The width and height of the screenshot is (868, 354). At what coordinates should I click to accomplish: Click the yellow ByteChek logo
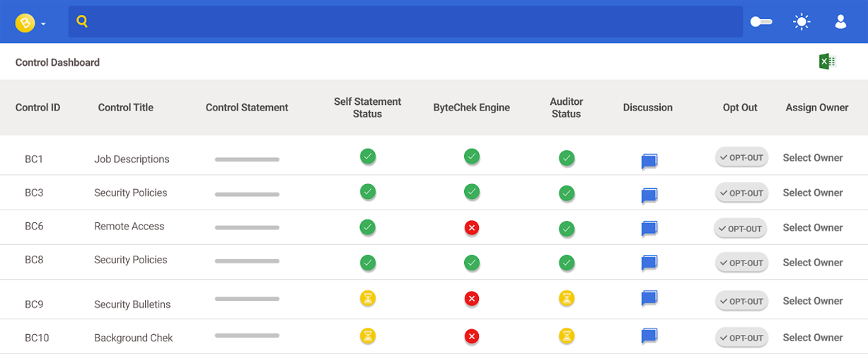point(25,23)
